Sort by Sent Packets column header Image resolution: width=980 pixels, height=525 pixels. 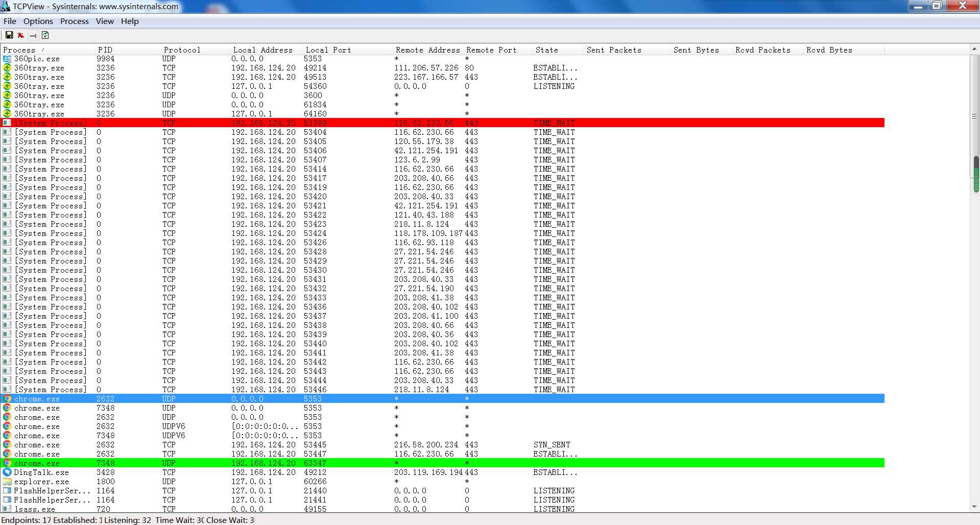[x=627, y=50]
